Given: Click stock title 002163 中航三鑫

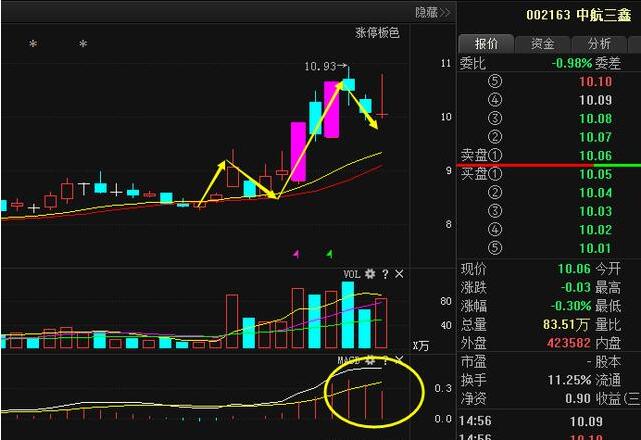Looking at the screenshot, I should click(580, 14).
